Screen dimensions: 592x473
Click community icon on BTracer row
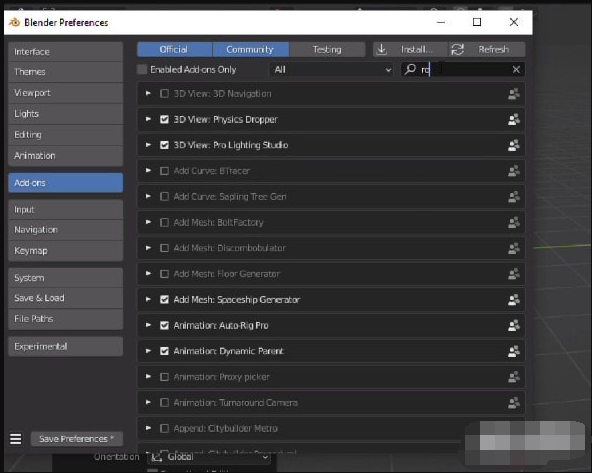click(x=513, y=171)
